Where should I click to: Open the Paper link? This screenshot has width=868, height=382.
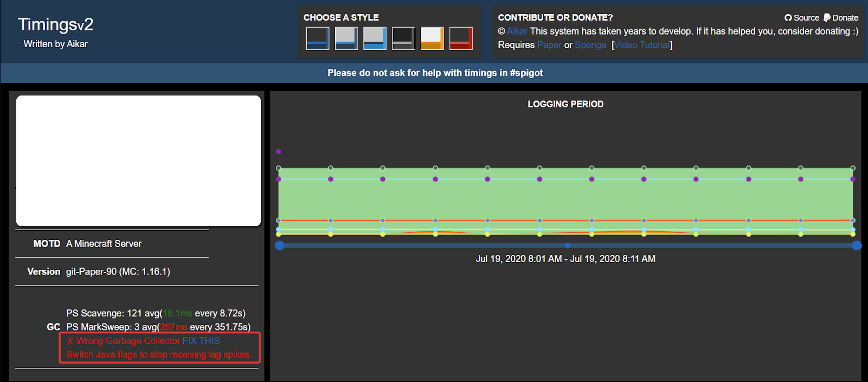coord(549,45)
